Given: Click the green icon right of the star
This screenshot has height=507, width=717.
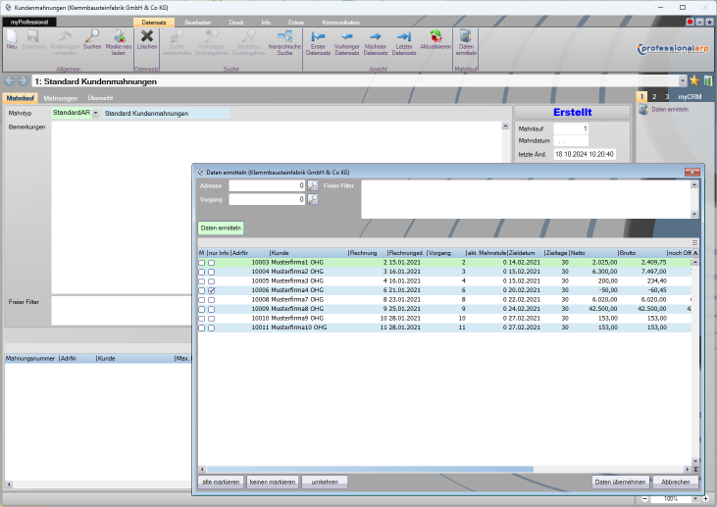Looking at the screenshot, I should point(707,81).
